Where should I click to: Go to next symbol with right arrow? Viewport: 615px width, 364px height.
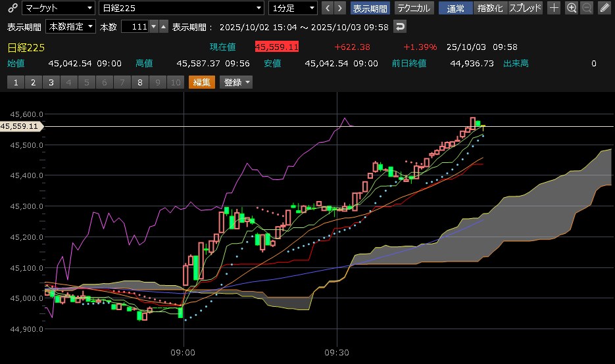pos(339,8)
